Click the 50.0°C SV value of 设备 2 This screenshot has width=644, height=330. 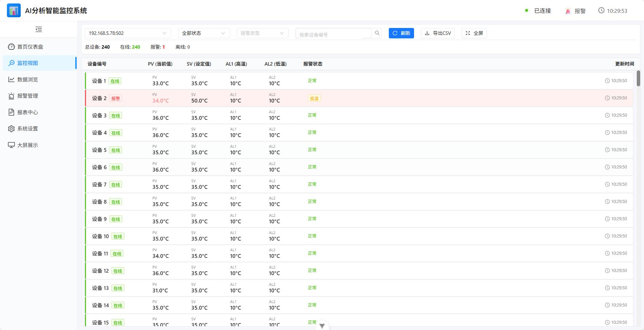[199, 101]
